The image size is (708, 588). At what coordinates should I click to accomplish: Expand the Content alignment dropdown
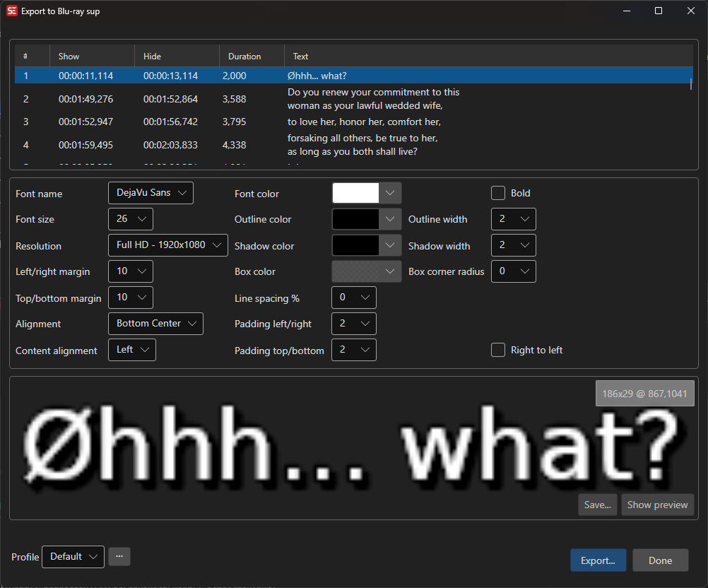[131, 349]
